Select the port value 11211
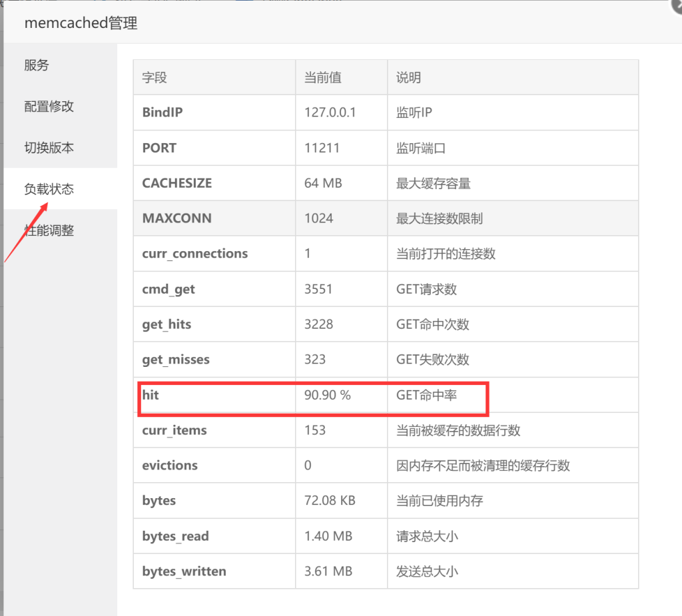682x616 pixels. click(x=322, y=148)
